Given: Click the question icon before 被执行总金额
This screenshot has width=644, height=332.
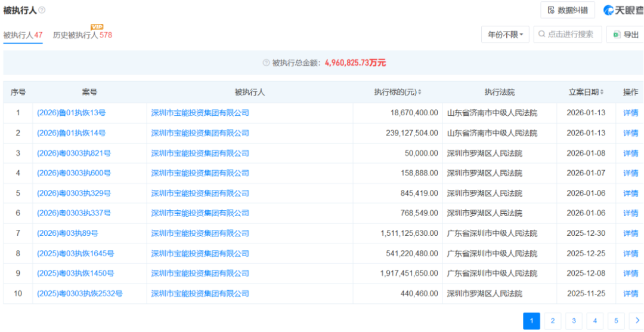Looking at the screenshot, I should click(266, 63).
